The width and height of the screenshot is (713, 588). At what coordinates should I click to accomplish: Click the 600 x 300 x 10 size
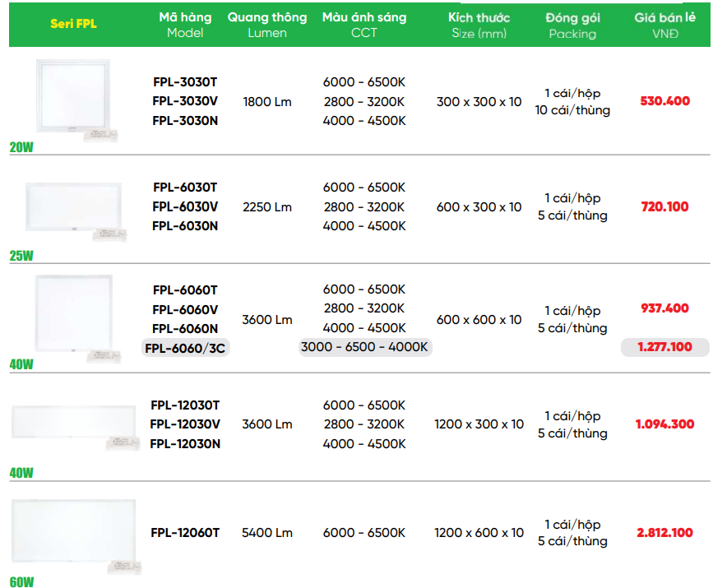tap(479, 207)
